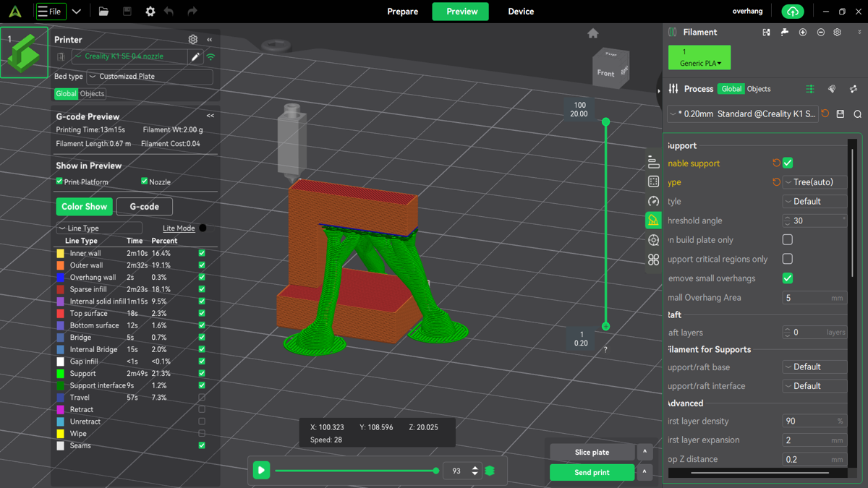Collapse G-code Preview panel chevron
The width and height of the screenshot is (868, 488).
[x=210, y=116]
